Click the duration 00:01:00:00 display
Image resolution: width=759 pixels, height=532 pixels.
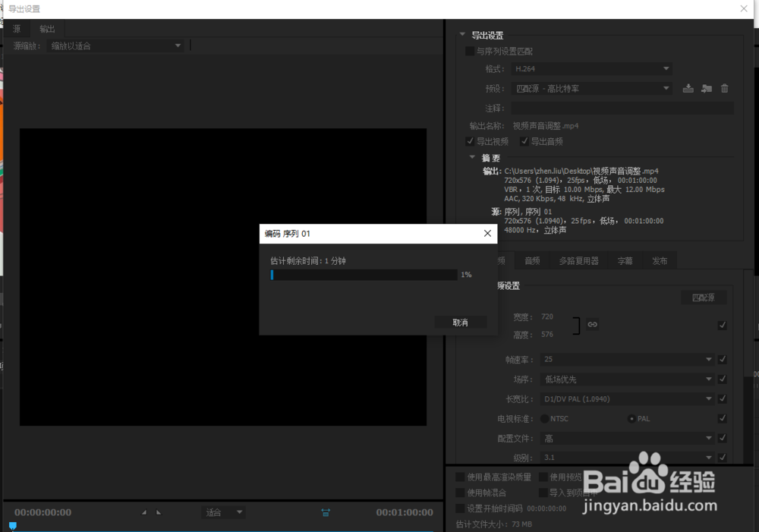click(x=405, y=512)
